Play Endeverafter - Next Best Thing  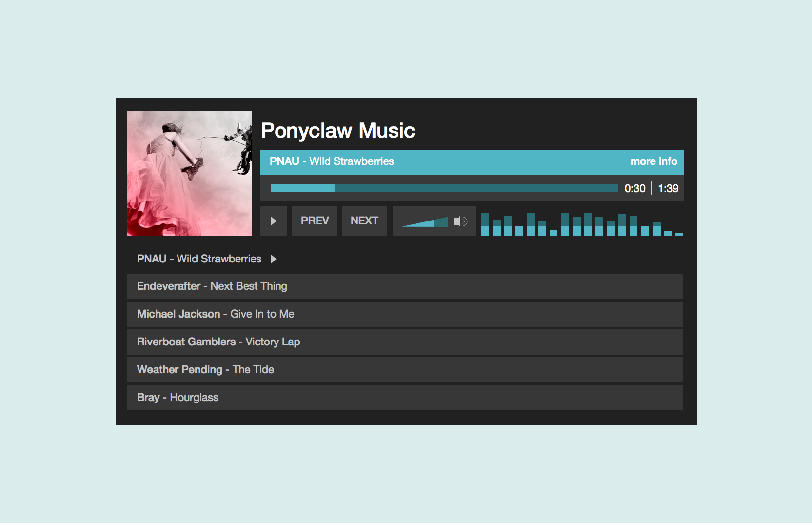point(405,286)
